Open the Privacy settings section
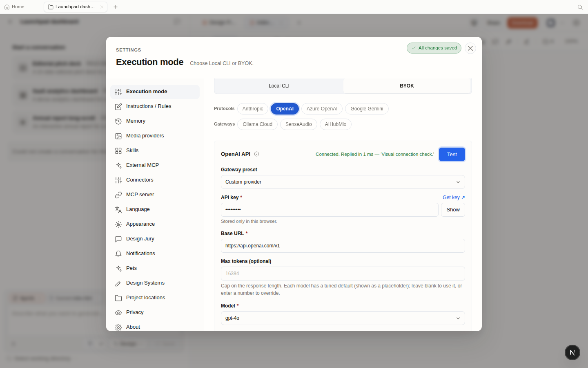The width and height of the screenshot is (588, 368). coord(155,313)
